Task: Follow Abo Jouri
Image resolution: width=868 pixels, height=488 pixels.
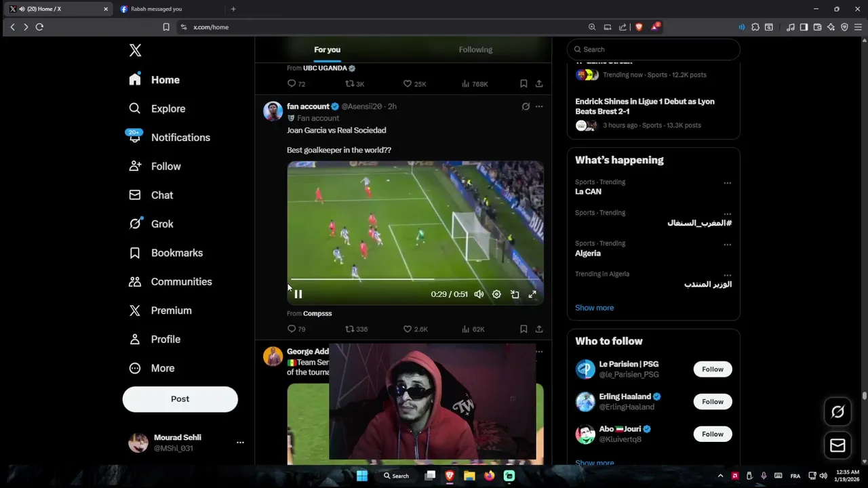Action: point(713,434)
